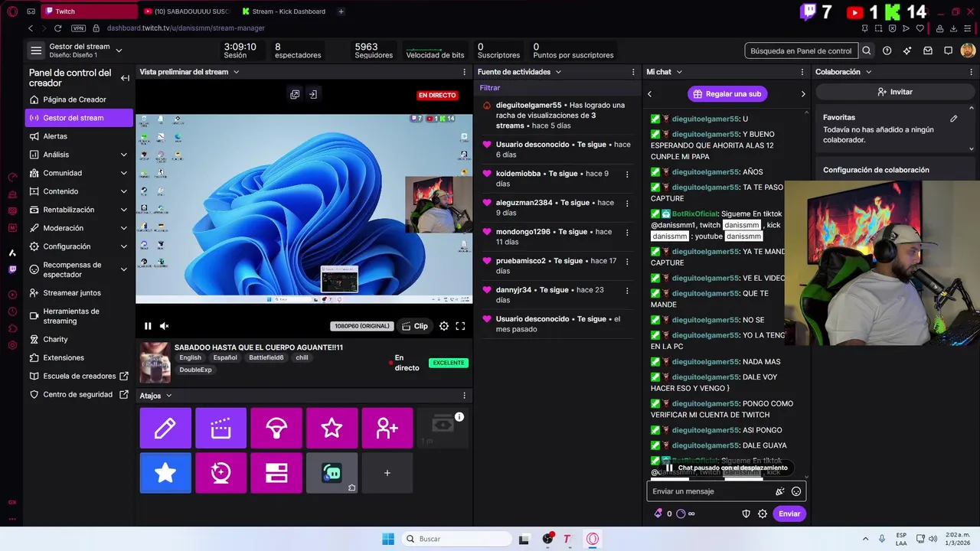Pause the stream preview playback
The width and height of the screenshot is (980, 551).
[x=148, y=326]
